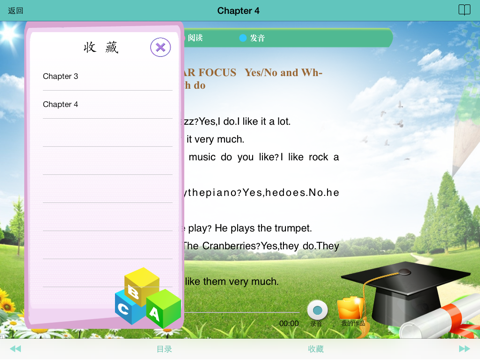Click the audio progress bar
Image resolution: width=480 pixels, height=360 pixels.
pos(242,313)
